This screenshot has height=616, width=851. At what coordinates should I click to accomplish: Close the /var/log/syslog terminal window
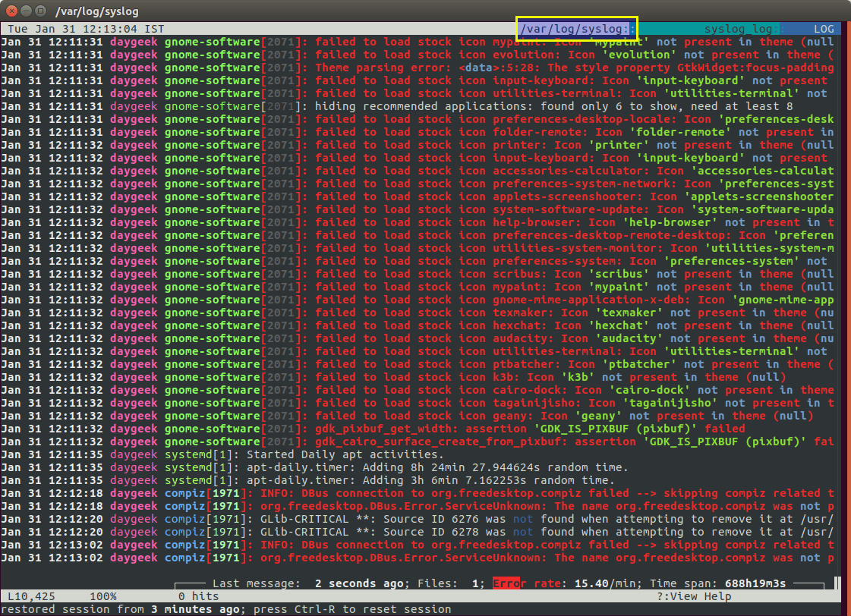pos(10,11)
